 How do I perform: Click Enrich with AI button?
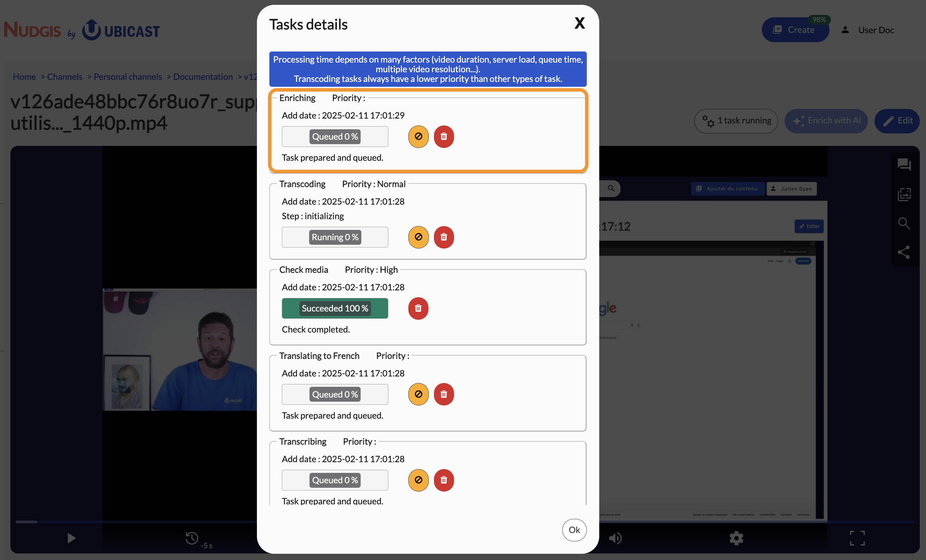[x=826, y=121]
